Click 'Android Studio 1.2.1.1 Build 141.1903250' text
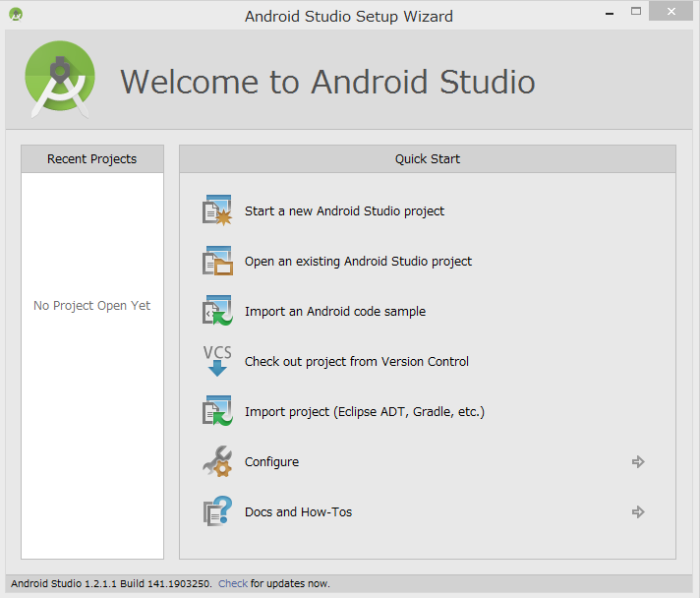The width and height of the screenshot is (700, 598). [x=111, y=583]
